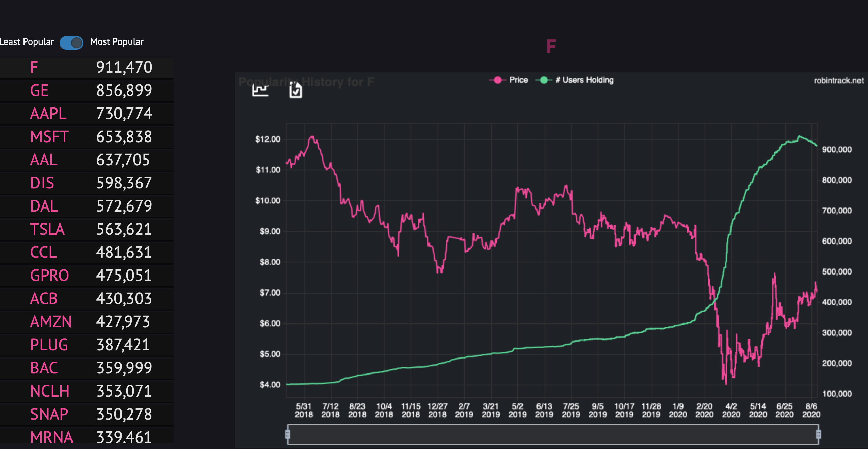Toggle the # Users Holding legend item

pyautogui.click(x=575, y=80)
